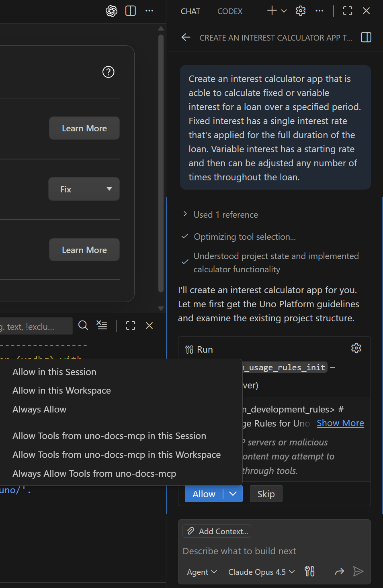Open chat settings gear in header
The image size is (383, 588).
pos(301,11)
